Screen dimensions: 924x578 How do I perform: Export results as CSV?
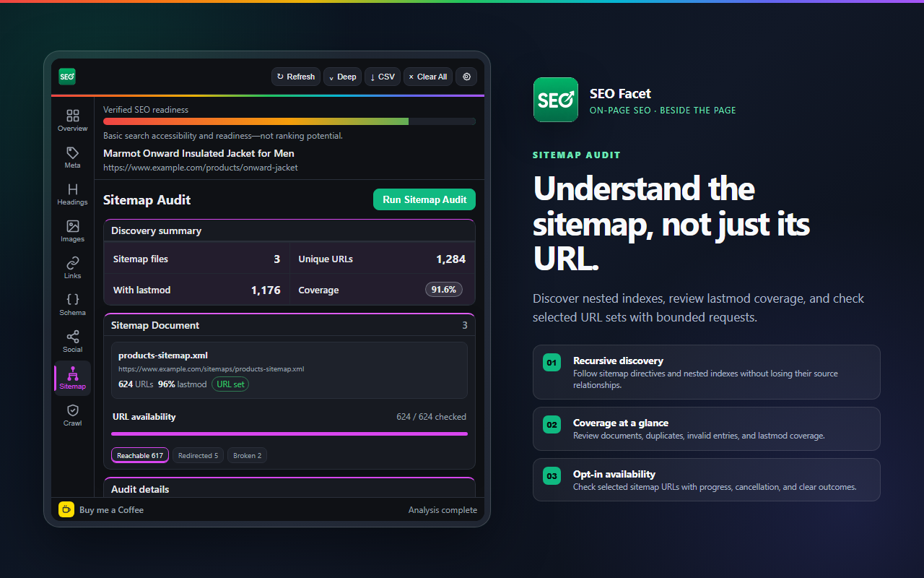383,77
